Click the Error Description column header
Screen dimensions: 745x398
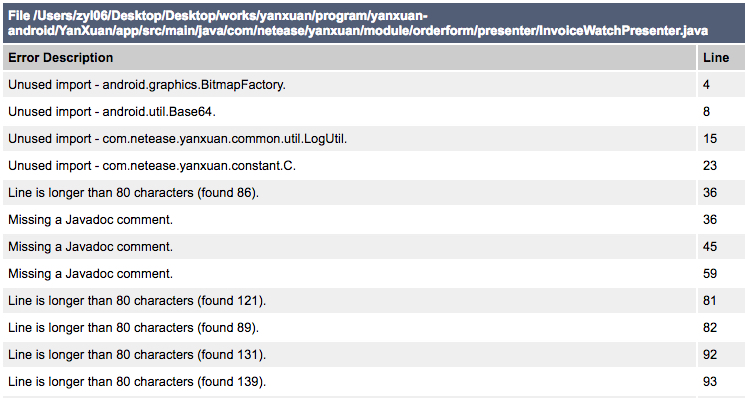point(349,57)
